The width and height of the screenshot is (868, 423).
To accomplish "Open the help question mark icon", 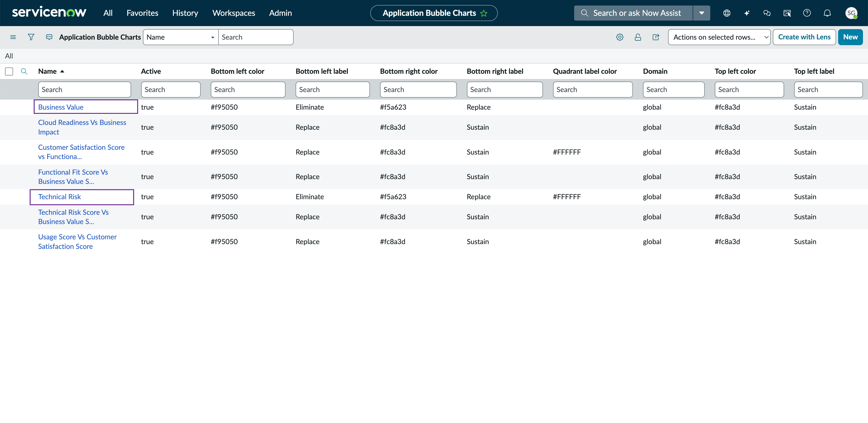I will tap(807, 13).
